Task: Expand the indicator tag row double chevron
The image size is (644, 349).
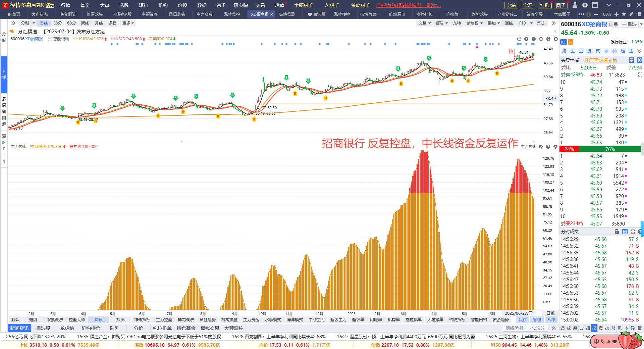Action: (x=639, y=51)
